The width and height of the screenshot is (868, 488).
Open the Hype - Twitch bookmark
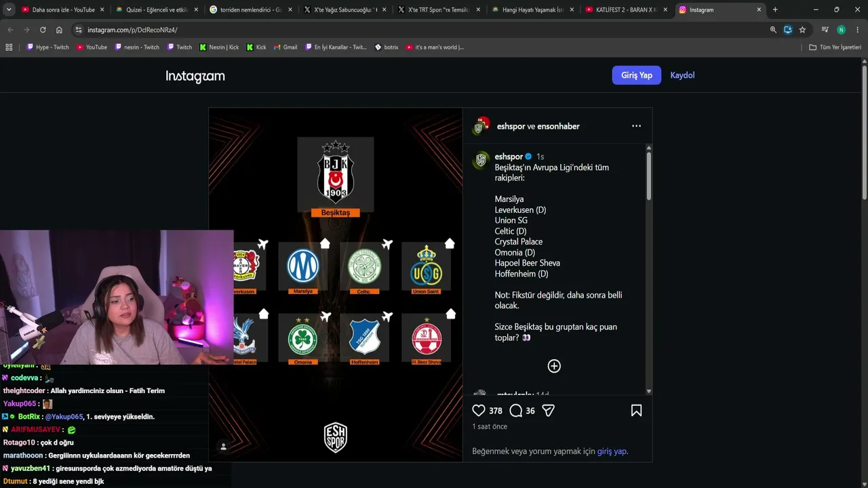47,47
